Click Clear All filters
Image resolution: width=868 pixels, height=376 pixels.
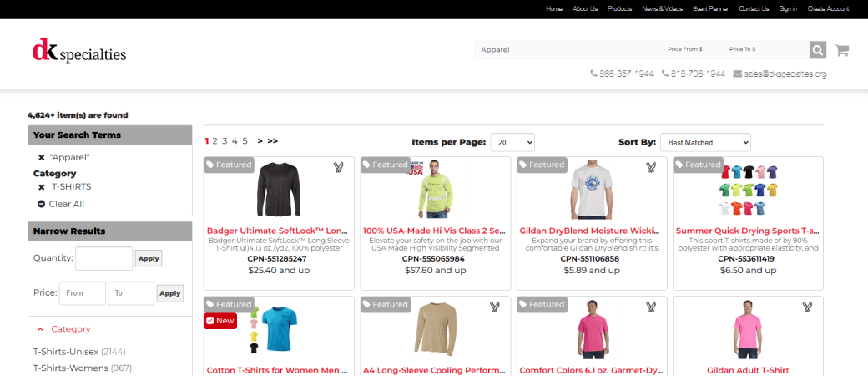click(x=61, y=204)
